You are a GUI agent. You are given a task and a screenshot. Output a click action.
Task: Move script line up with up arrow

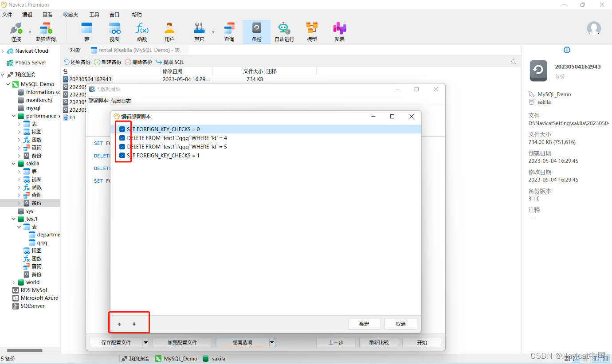coord(119,324)
